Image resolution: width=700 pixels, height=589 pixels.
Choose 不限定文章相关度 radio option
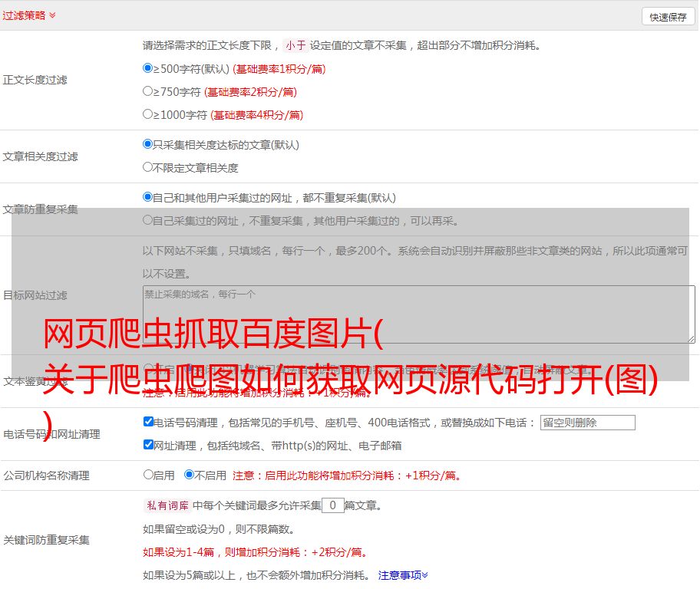coord(147,167)
